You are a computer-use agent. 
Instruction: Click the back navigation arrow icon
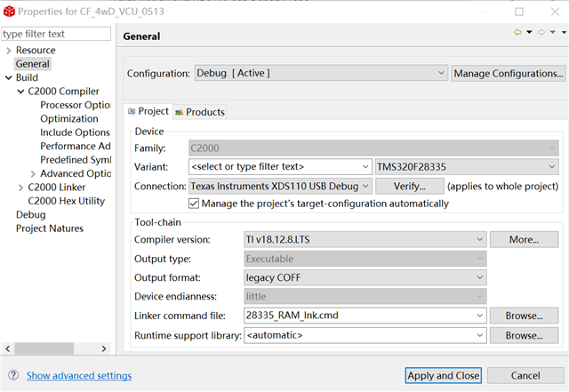coord(517,33)
